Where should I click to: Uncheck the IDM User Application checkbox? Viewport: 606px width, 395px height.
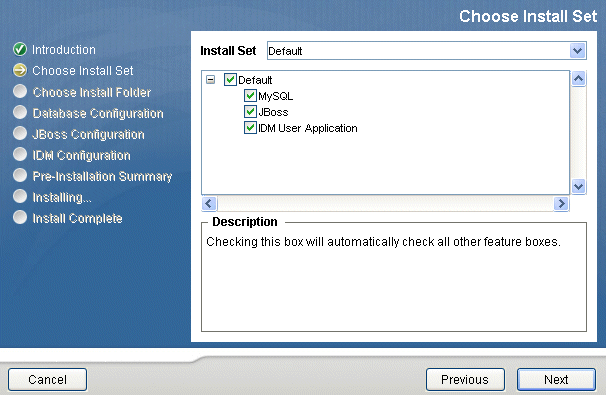(x=250, y=128)
